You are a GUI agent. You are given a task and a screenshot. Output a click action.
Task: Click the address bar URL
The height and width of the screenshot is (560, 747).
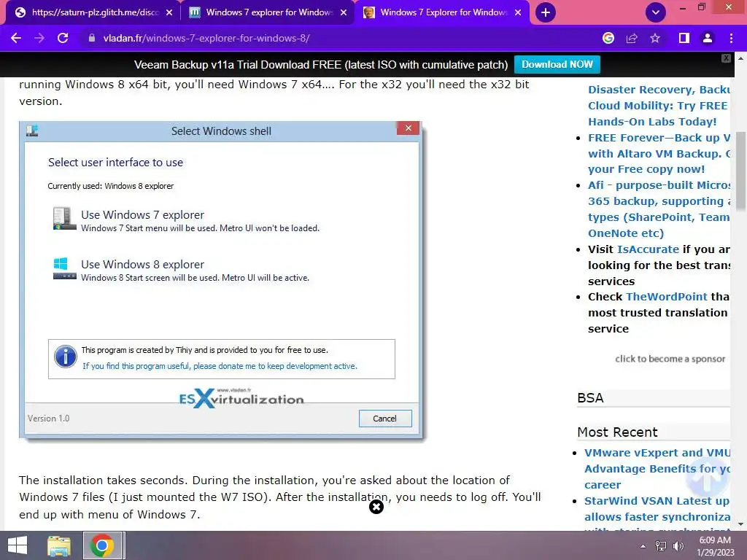coord(206,38)
